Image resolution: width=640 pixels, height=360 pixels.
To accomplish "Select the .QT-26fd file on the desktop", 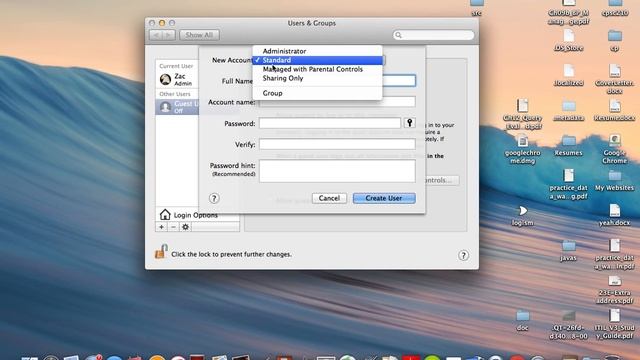I will click(568, 316).
